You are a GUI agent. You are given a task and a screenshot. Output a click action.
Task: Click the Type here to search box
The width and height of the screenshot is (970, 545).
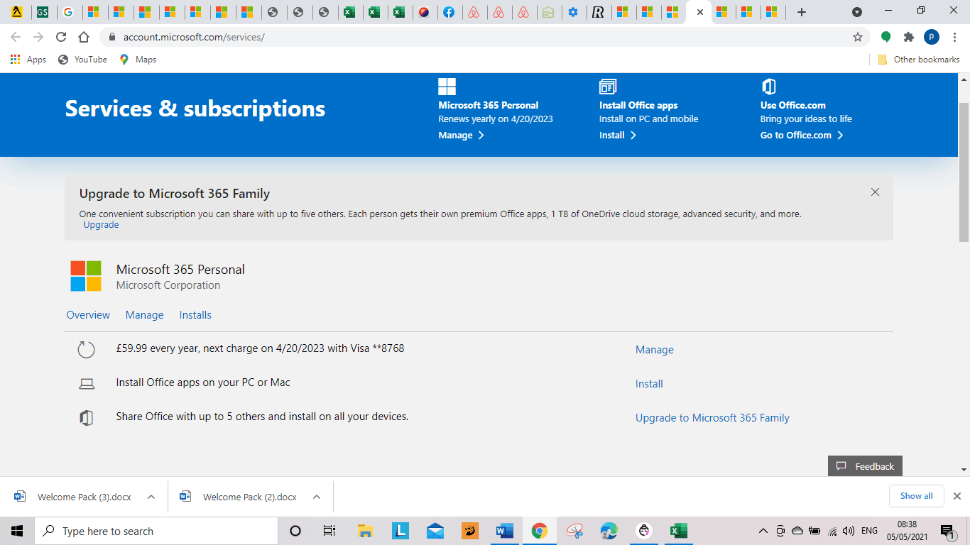click(x=157, y=531)
